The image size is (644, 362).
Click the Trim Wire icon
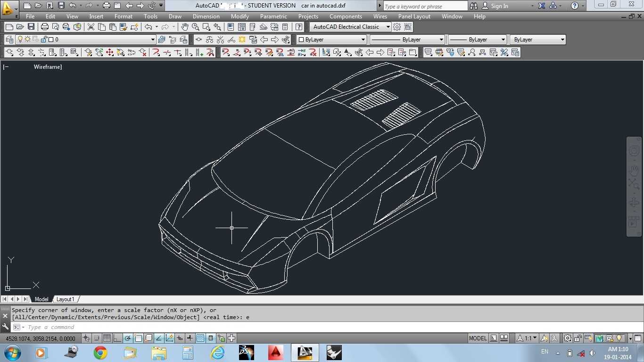[x=211, y=52]
